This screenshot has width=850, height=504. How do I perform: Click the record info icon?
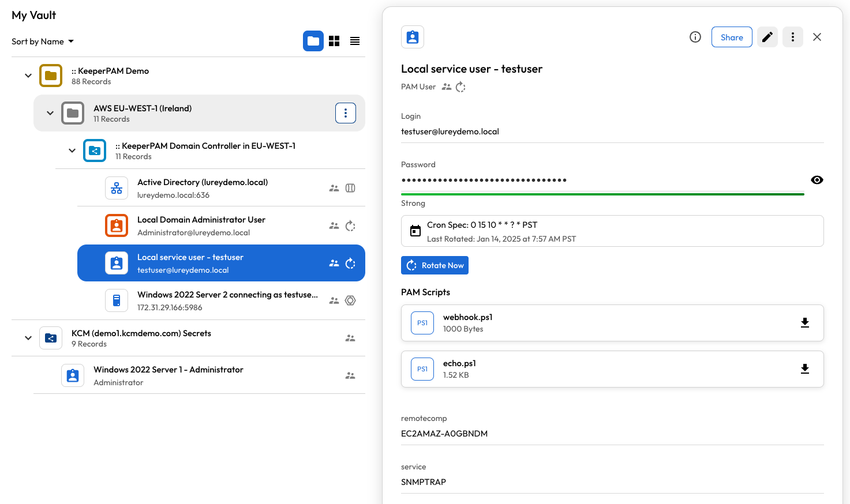[x=695, y=37]
